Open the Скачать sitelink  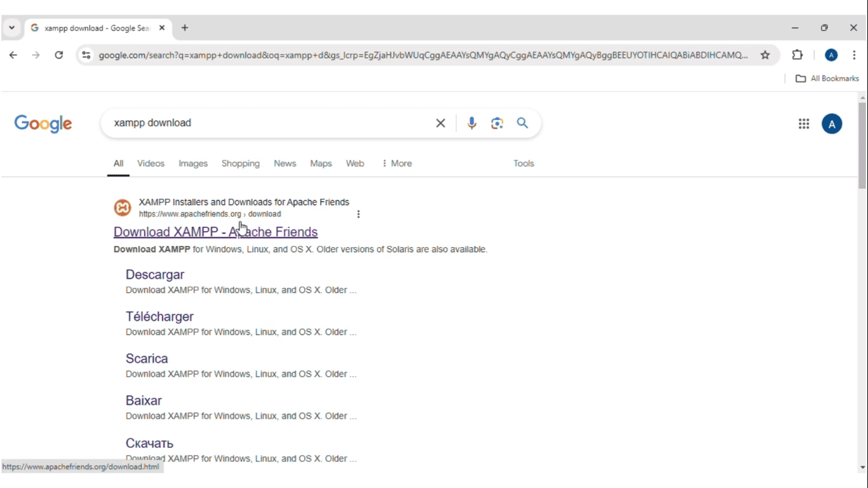tap(149, 444)
